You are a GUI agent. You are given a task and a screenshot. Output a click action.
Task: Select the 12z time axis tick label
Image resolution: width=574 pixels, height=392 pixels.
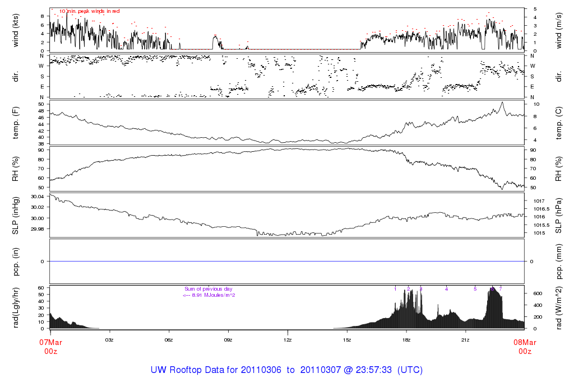(288, 340)
